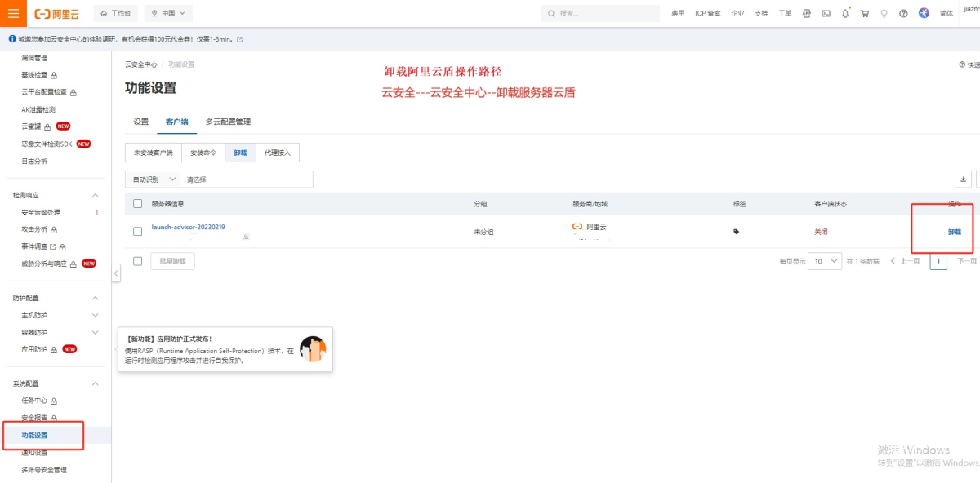Click the 阿里云 logo
This screenshot has width=980, height=483.
pyautogui.click(x=56, y=13)
